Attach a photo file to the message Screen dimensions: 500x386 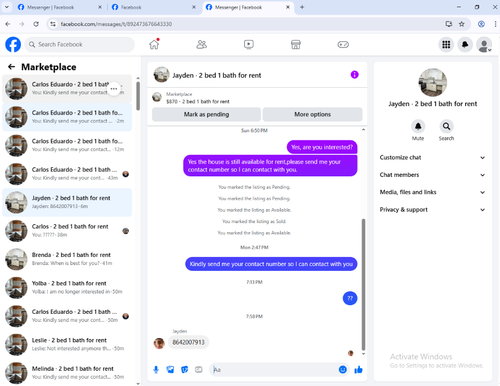click(170, 370)
